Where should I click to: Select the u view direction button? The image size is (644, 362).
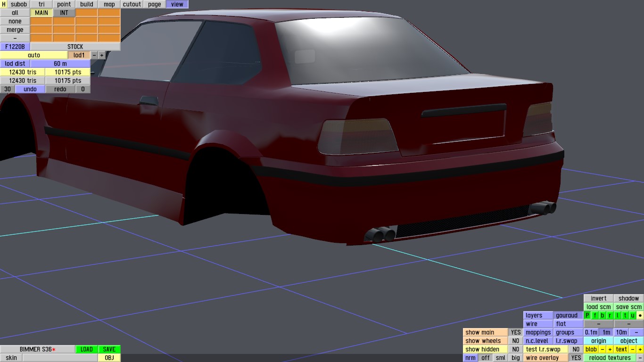click(633, 315)
